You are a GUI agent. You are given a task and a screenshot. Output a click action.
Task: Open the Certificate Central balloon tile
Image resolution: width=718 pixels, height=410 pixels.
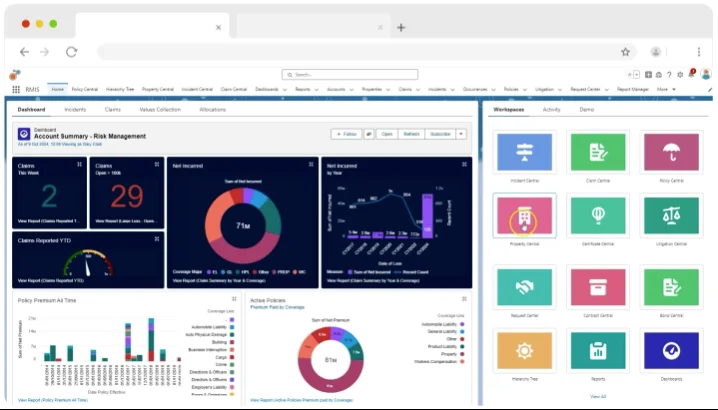tap(598, 215)
